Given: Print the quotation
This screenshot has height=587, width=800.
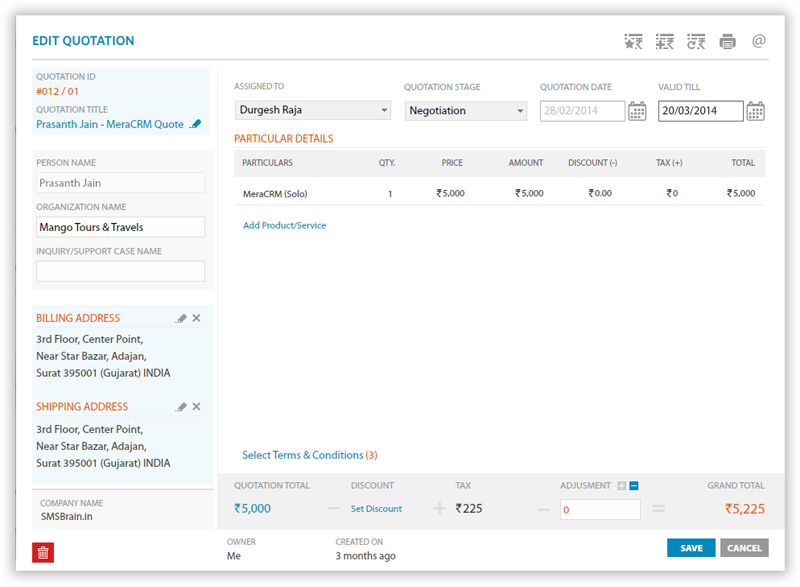Looking at the screenshot, I should click(x=727, y=41).
